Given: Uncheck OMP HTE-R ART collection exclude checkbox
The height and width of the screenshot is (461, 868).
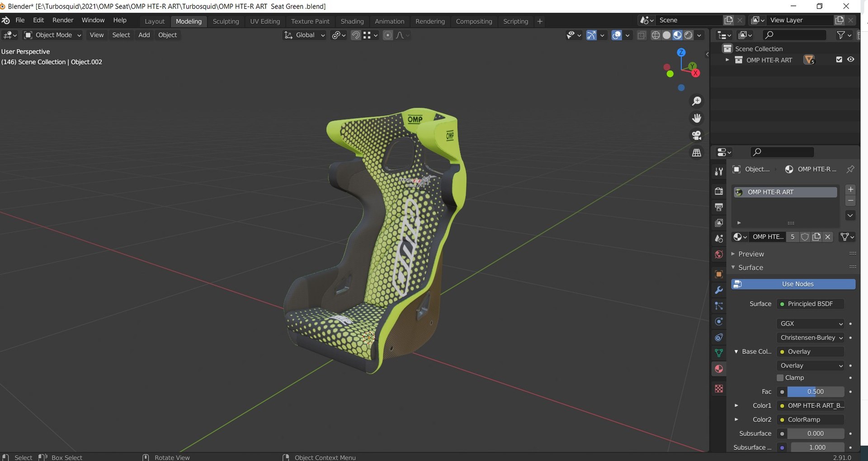Looking at the screenshot, I should (839, 60).
